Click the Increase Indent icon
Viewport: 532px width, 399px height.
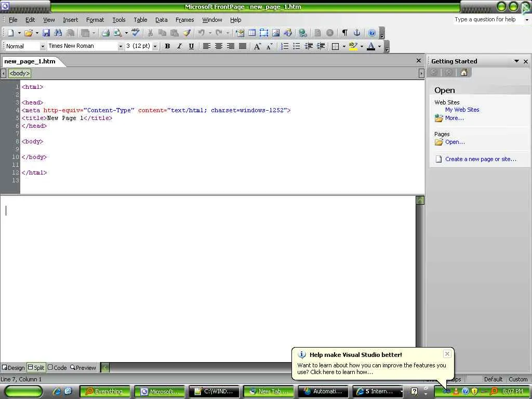click(321, 46)
